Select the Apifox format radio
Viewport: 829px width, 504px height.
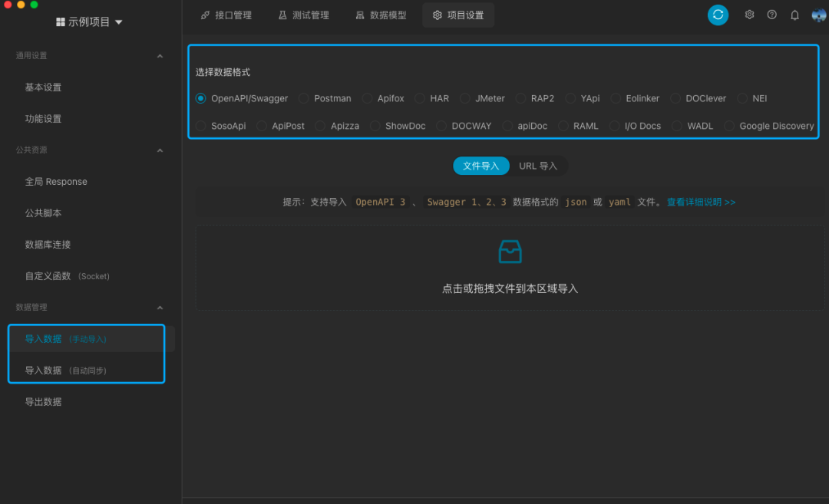pyautogui.click(x=367, y=98)
